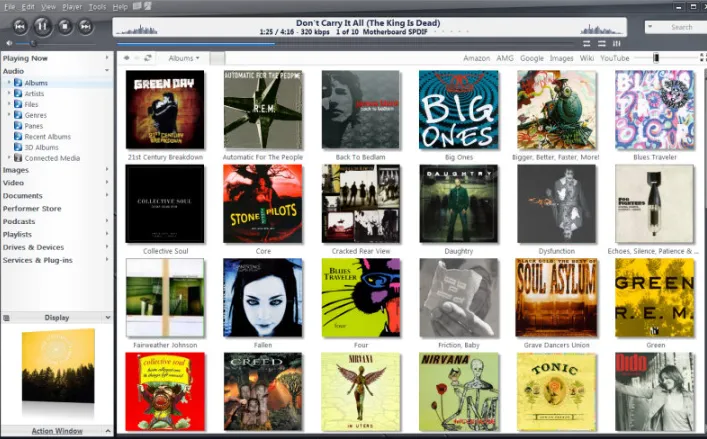Open the YouTube link
707x439 pixels.
tap(615, 58)
